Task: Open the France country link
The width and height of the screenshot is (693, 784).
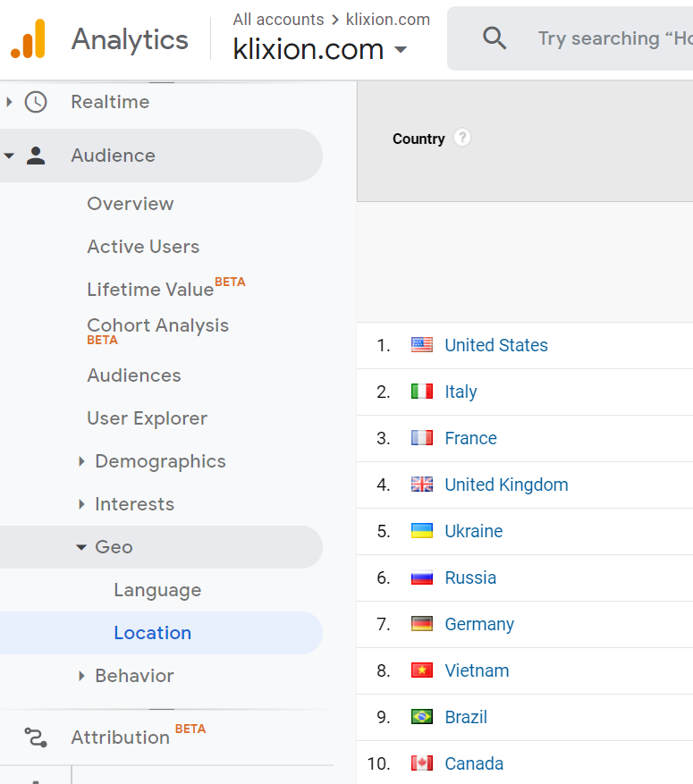Action: coord(471,438)
